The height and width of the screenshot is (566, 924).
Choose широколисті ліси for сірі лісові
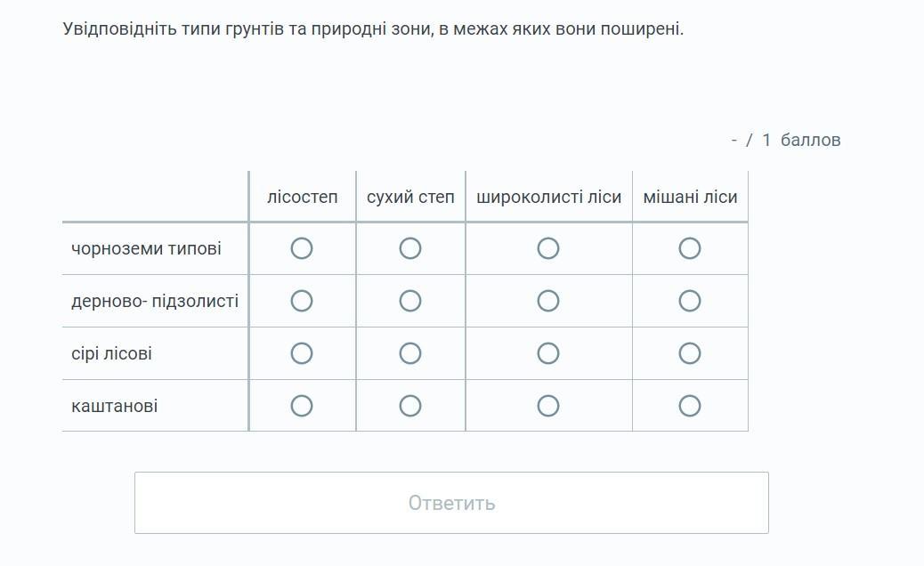coord(548,353)
